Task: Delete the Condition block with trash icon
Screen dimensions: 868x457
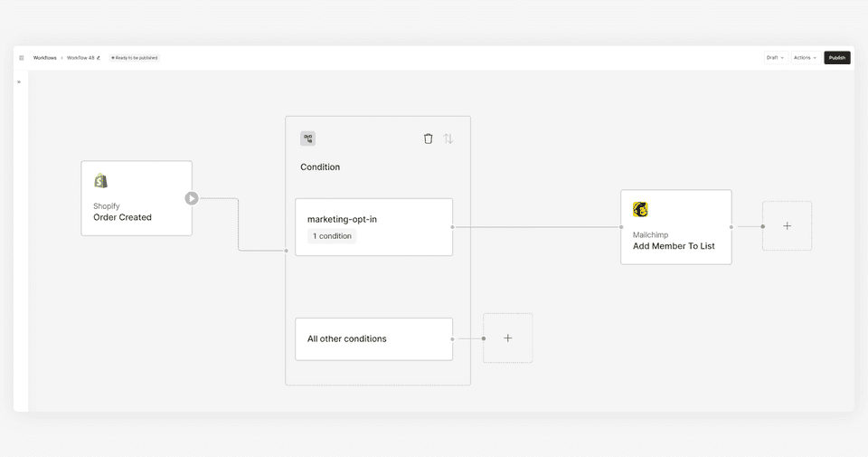Action: coord(428,138)
